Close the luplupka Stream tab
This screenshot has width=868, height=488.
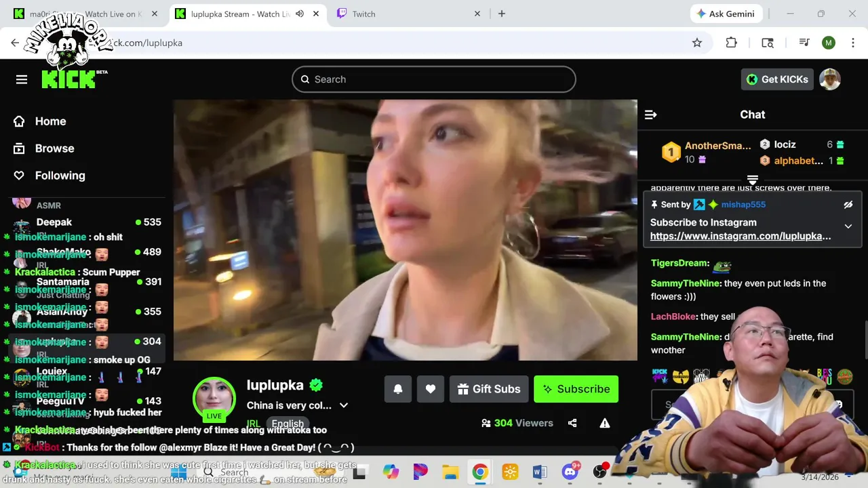316,14
